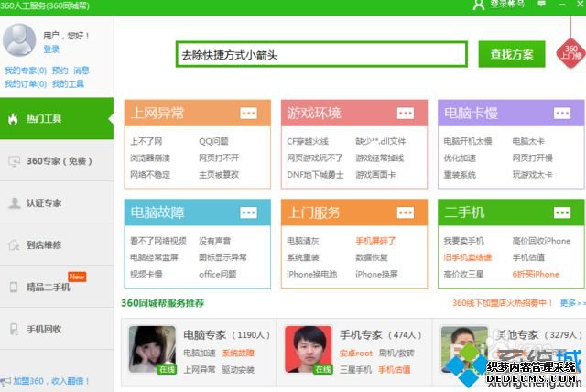Focus the search input field
Viewport: 586px width, 392px height.
click(x=321, y=55)
